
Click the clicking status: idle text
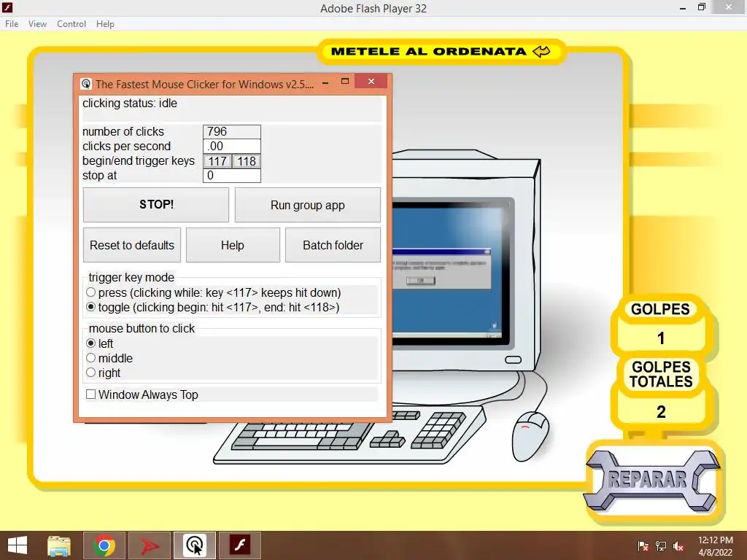tap(130, 104)
